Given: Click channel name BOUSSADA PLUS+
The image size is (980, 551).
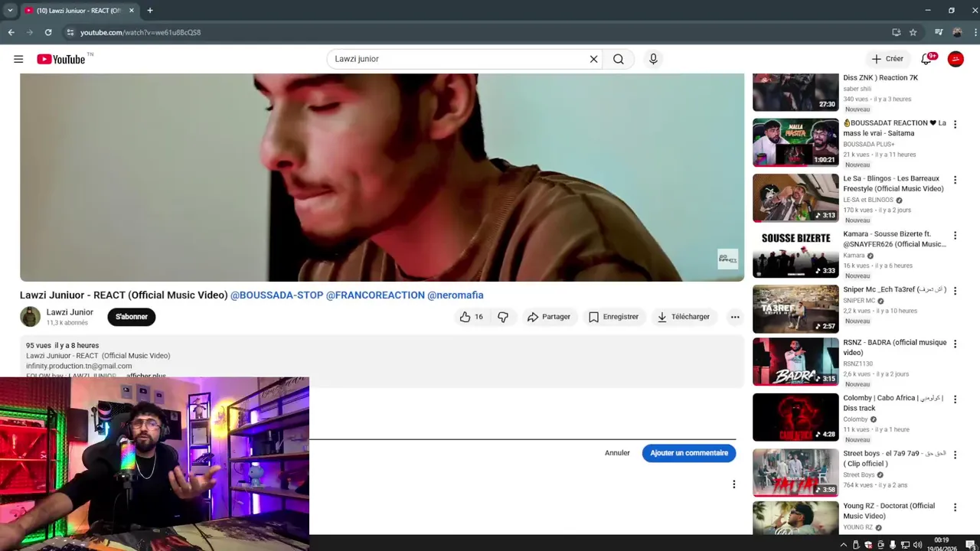Looking at the screenshot, I should coord(868,144).
